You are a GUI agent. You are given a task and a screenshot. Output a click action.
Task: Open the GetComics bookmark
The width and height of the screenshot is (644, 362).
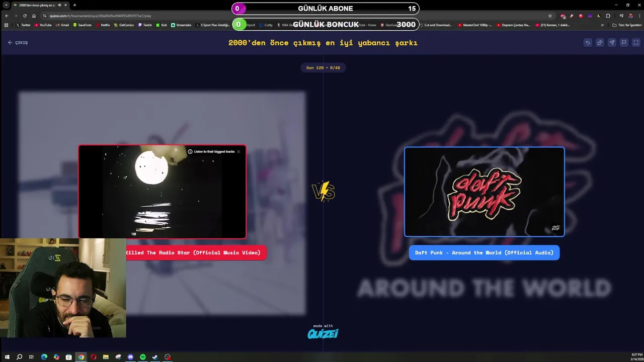[x=124, y=25]
